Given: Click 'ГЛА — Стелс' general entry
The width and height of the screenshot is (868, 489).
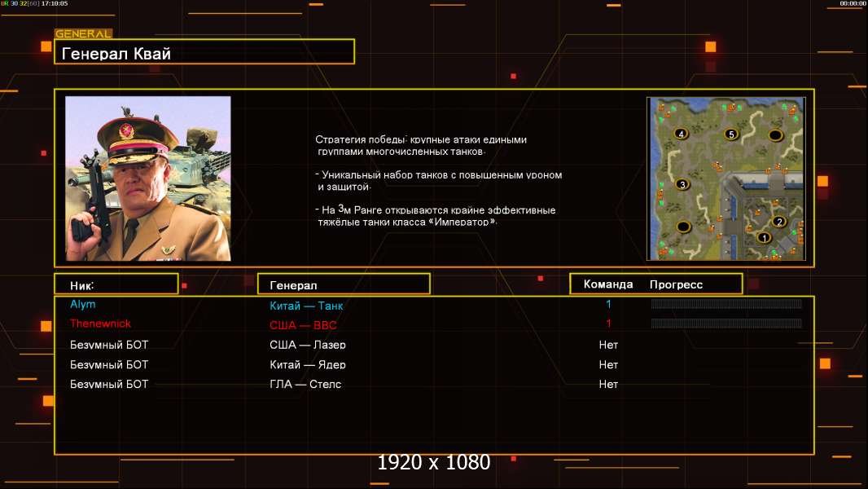Looking at the screenshot, I should tap(305, 384).
